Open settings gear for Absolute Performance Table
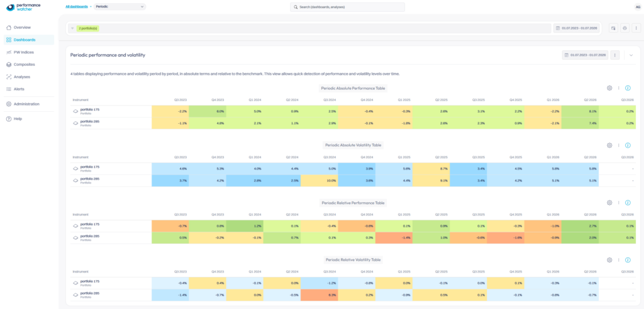Viewport: 644px width, 309px height. (x=609, y=88)
